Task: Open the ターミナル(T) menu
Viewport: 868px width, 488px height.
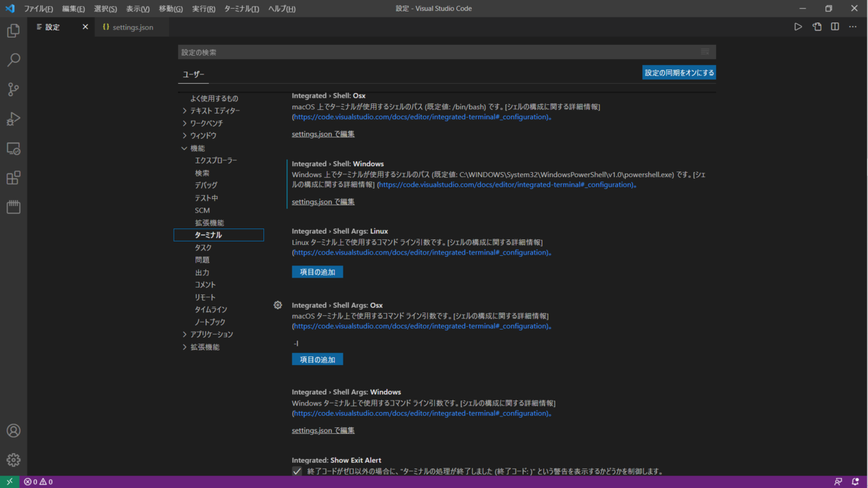Action: pyautogui.click(x=242, y=9)
